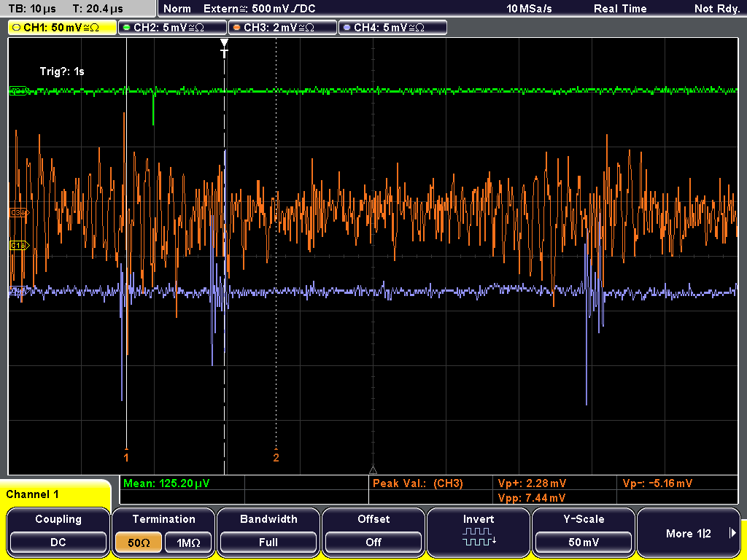Select cursor 1 marker label

point(126,457)
